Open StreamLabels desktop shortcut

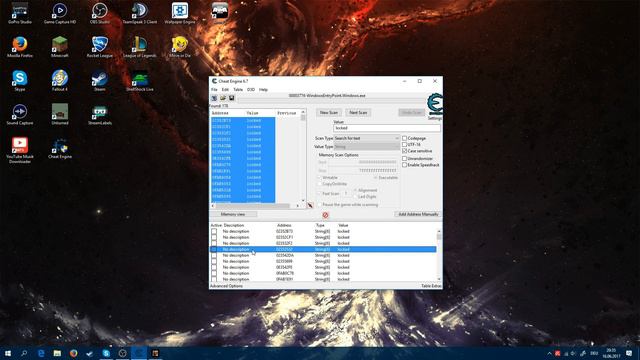pyautogui.click(x=100, y=114)
